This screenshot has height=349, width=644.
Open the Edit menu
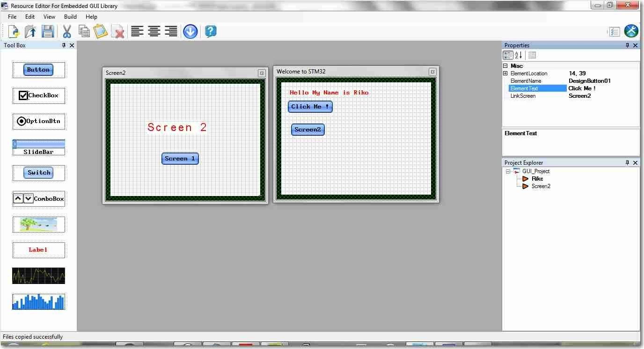pyautogui.click(x=30, y=17)
